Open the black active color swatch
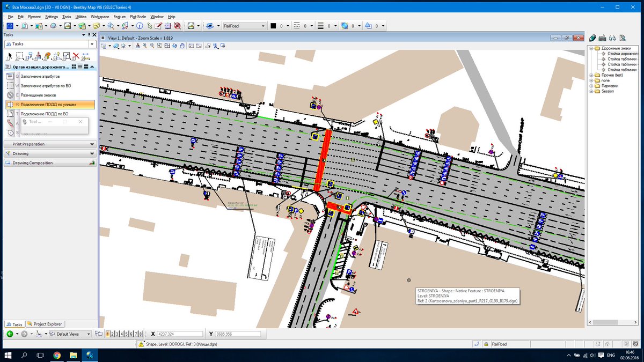The height and width of the screenshot is (362, 644). pos(273,26)
